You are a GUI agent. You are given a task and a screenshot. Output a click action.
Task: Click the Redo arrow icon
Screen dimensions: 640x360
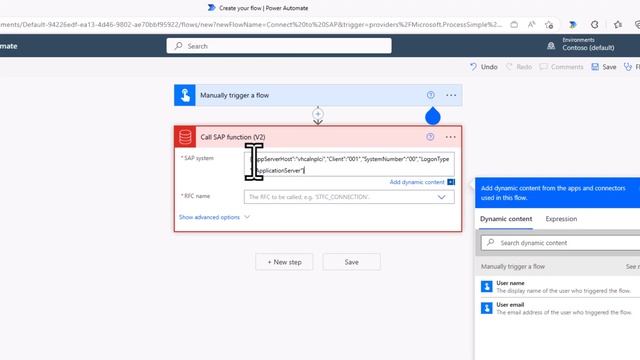[509, 67]
